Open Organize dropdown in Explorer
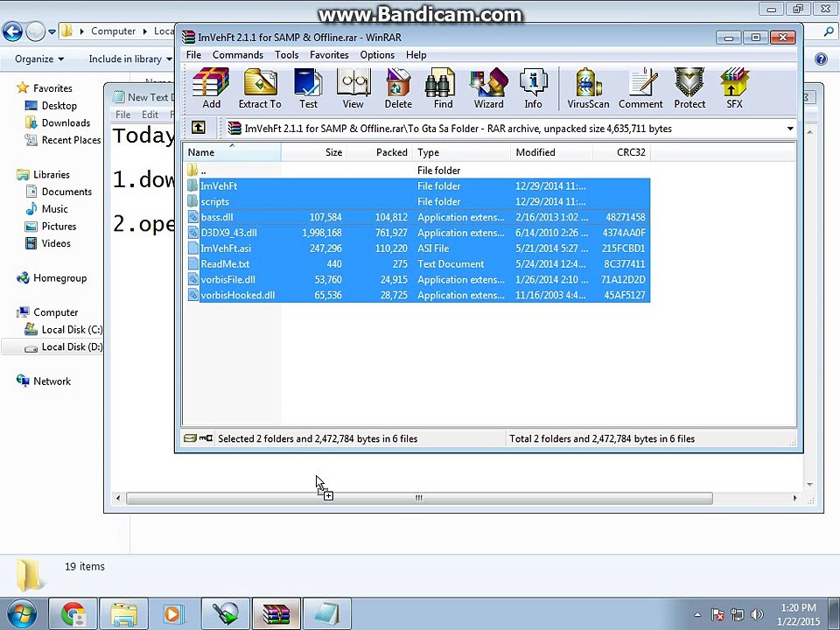The height and width of the screenshot is (630, 840). click(x=39, y=59)
